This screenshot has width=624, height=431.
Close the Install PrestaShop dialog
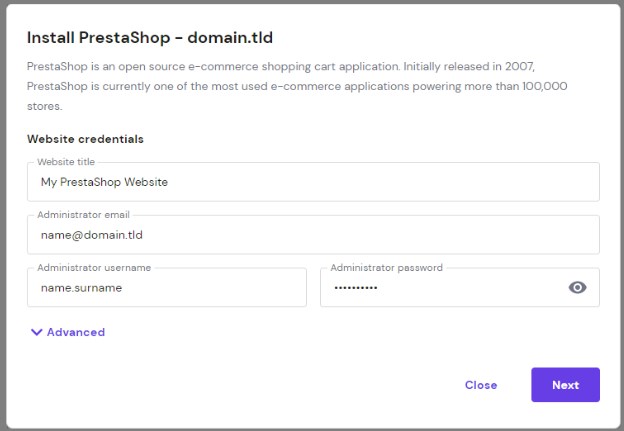[x=481, y=385]
